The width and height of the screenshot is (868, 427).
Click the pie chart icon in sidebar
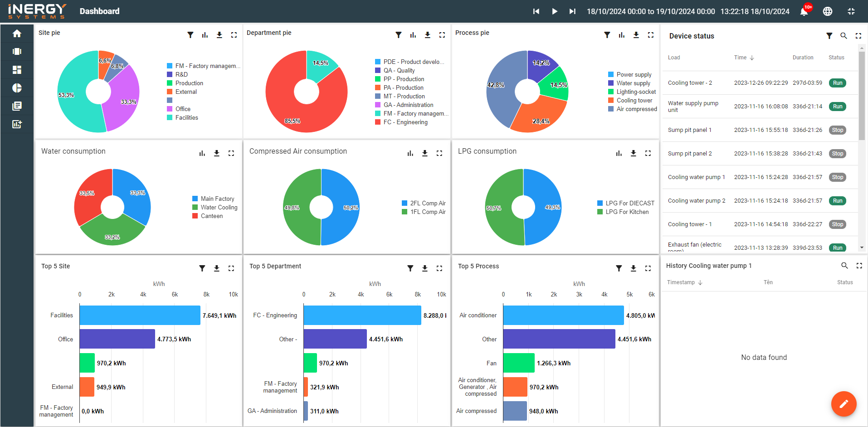[x=17, y=88]
